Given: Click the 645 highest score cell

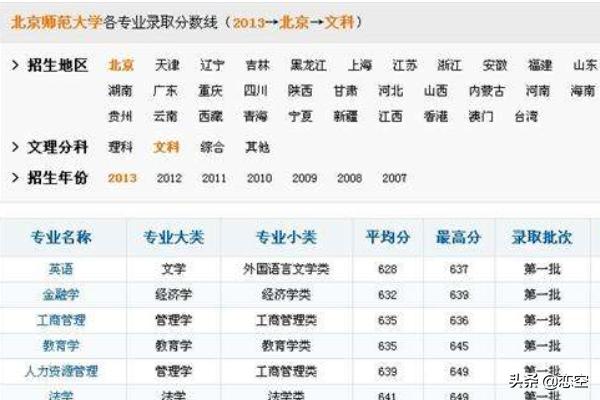Looking at the screenshot, I should coord(459,346).
